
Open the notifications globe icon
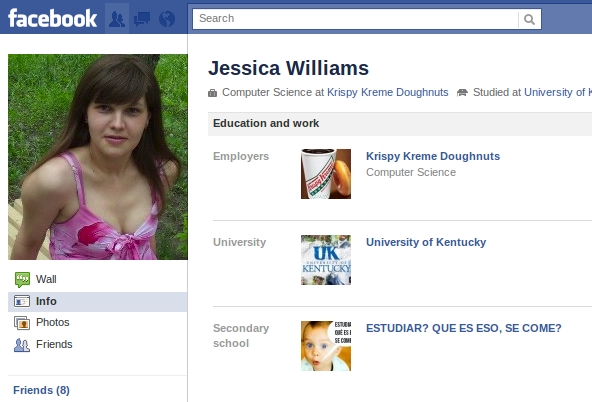point(166,19)
